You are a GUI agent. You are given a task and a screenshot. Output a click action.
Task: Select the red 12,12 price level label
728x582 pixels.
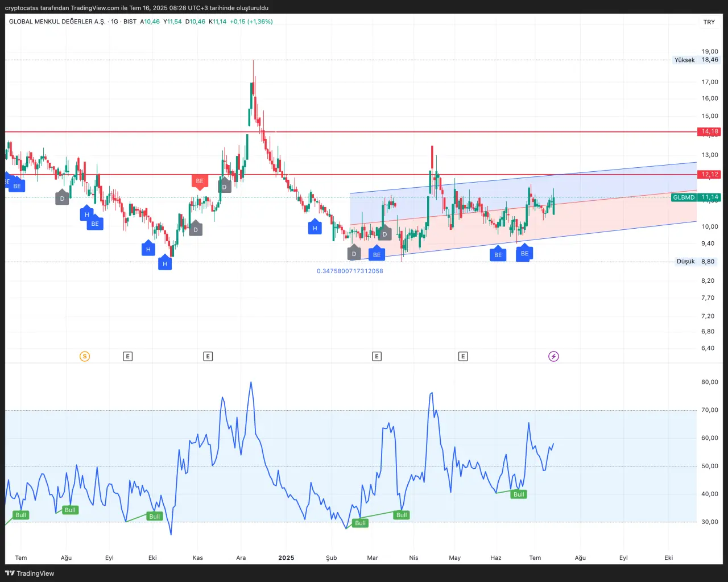(x=709, y=175)
